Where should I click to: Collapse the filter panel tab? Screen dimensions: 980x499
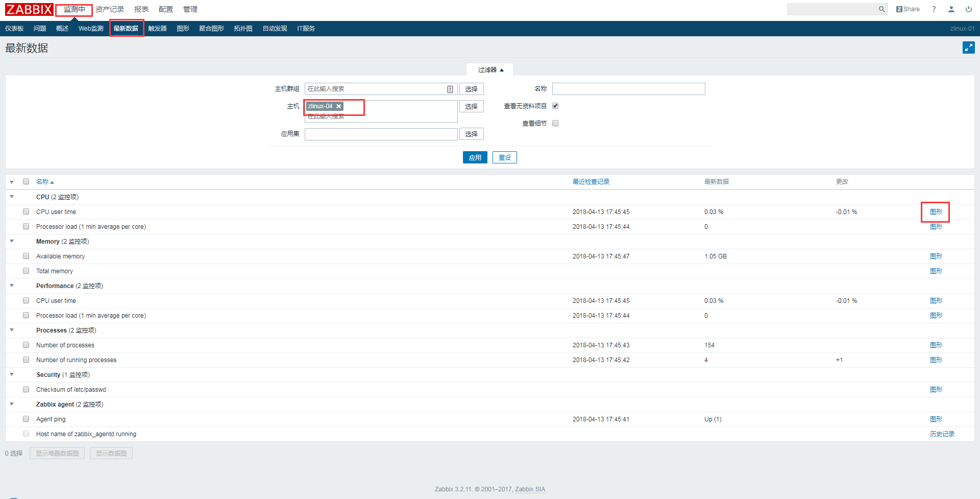click(x=490, y=69)
